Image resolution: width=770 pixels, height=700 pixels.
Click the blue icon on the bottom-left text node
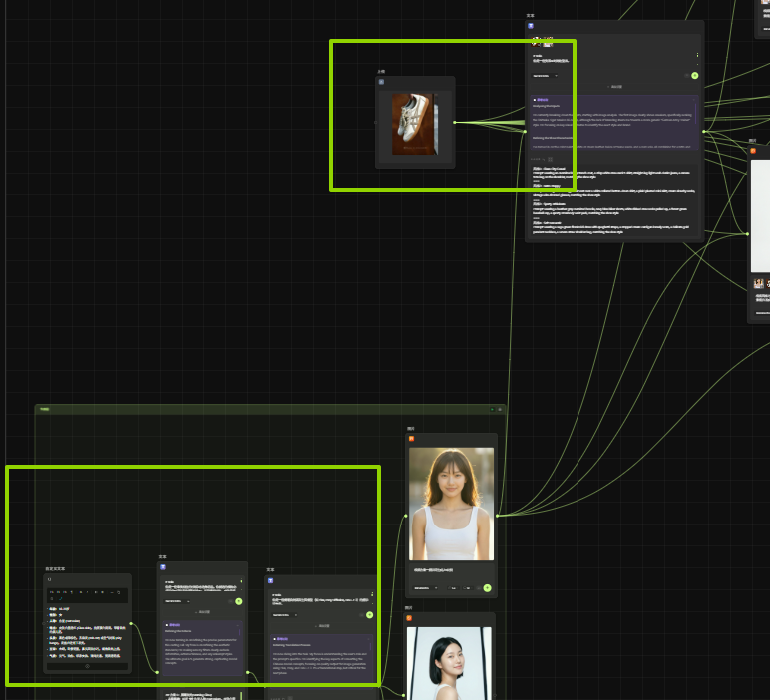pyautogui.click(x=163, y=566)
